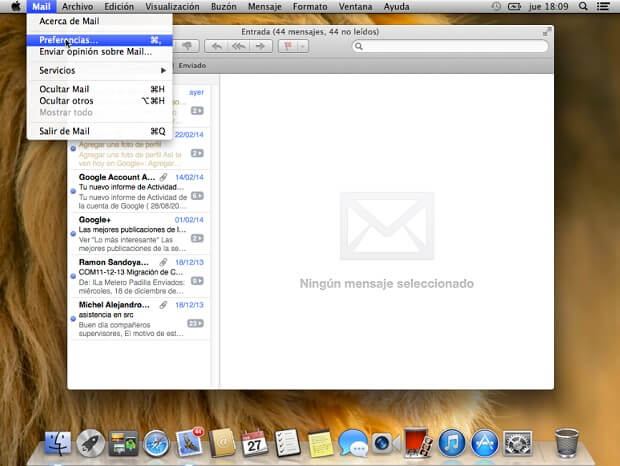This screenshot has height=466, width=620.
Task: Open Mission Control in the Dock
Action: coord(123,443)
